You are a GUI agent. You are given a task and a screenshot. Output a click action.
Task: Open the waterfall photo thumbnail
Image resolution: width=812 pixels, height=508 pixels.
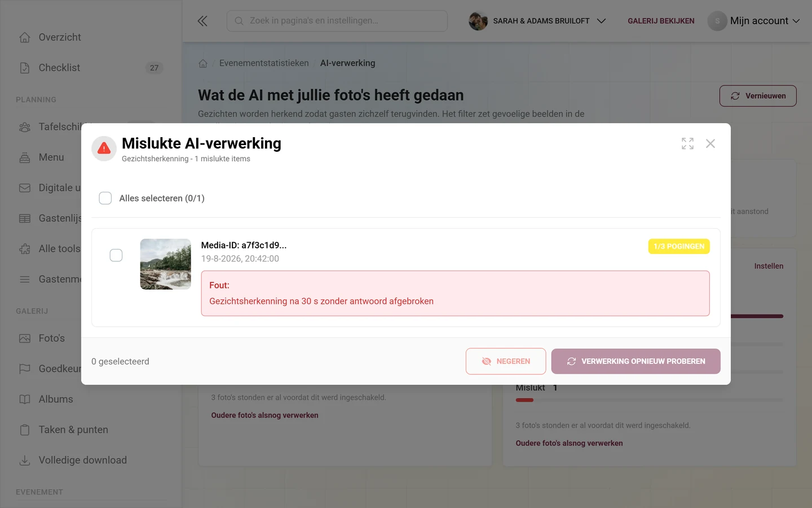click(166, 264)
